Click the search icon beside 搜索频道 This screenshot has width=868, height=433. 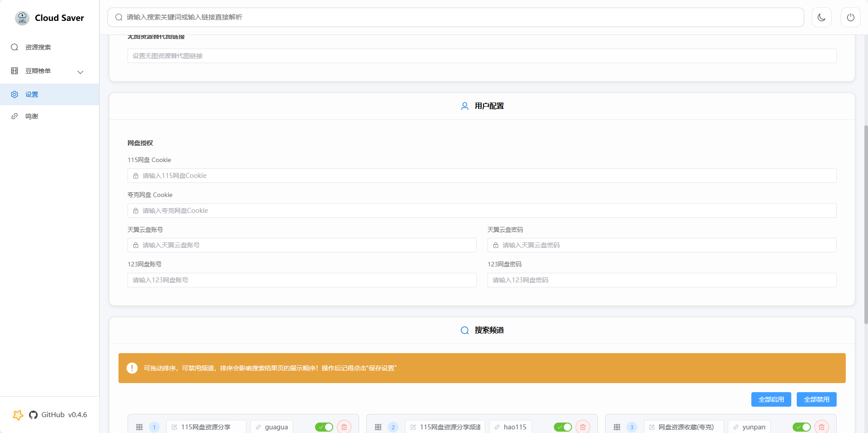pos(465,330)
